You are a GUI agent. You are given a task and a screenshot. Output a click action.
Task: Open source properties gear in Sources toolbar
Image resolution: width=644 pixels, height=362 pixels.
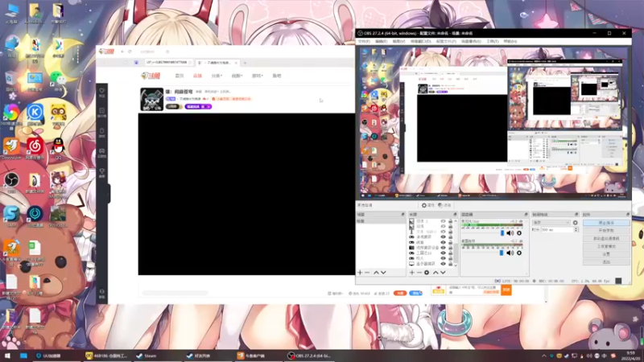coord(427,273)
